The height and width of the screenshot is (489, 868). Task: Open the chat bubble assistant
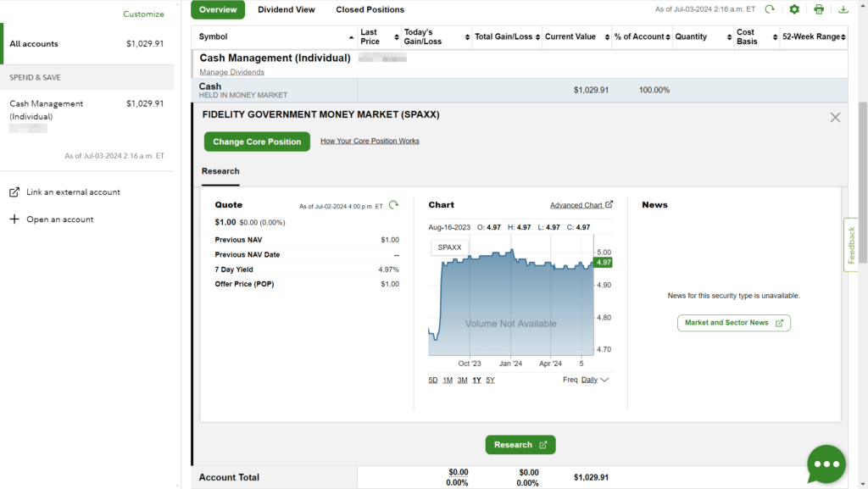(826, 464)
